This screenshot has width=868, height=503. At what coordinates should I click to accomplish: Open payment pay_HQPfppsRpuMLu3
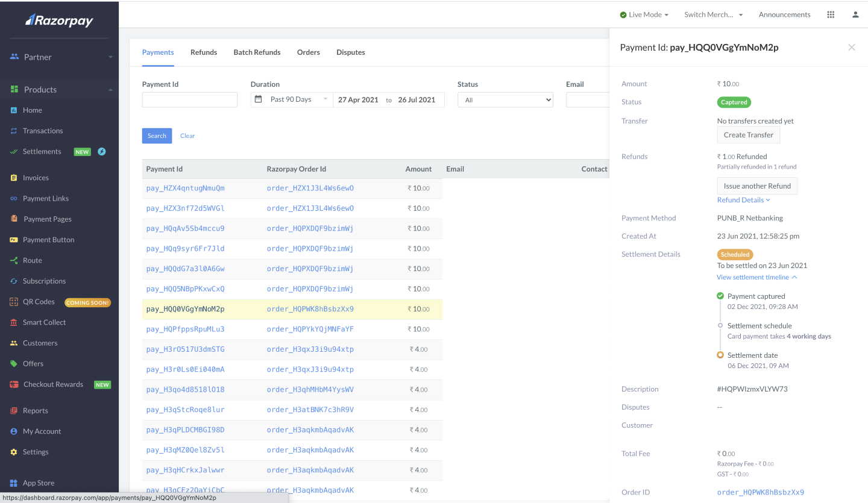tap(185, 329)
